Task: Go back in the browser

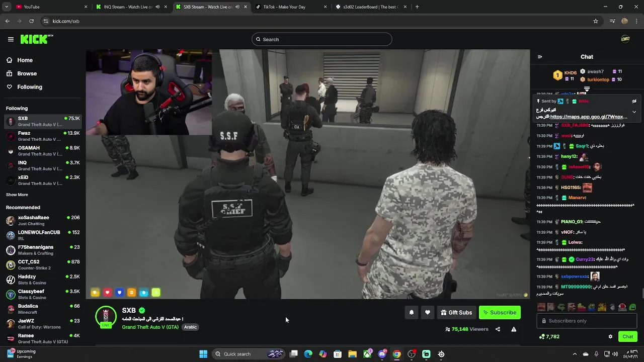Action: (x=7, y=21)
